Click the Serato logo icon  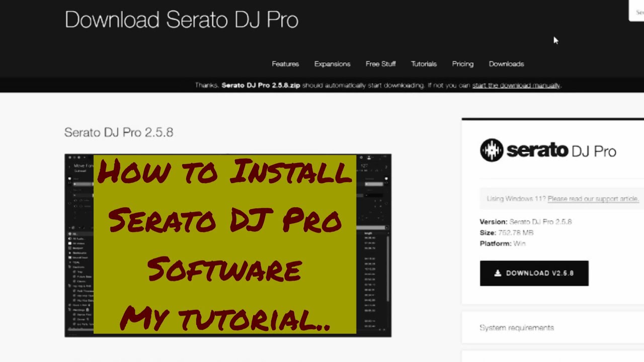[492, 150]
